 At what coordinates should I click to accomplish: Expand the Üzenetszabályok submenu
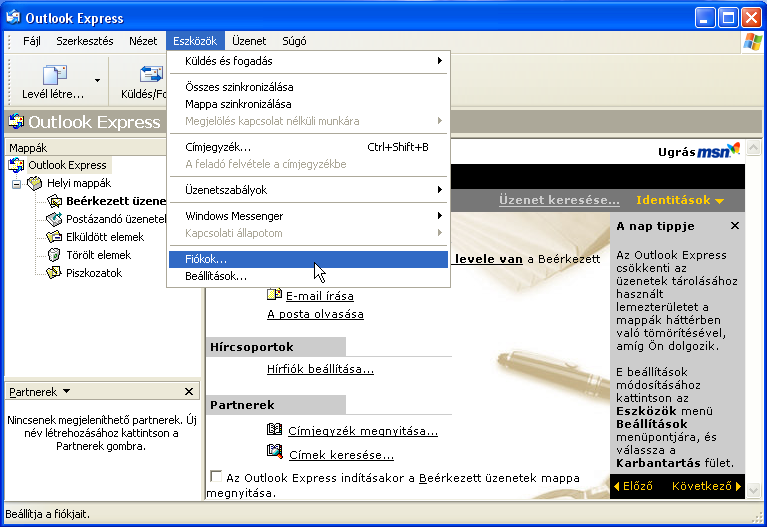tap(308, 190)
